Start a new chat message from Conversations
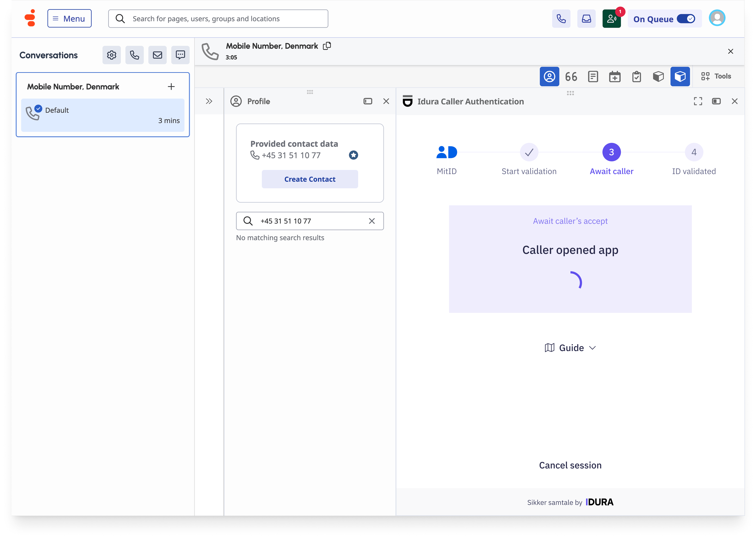The width and height of the screenshot is (756, 539). (180, 55)
